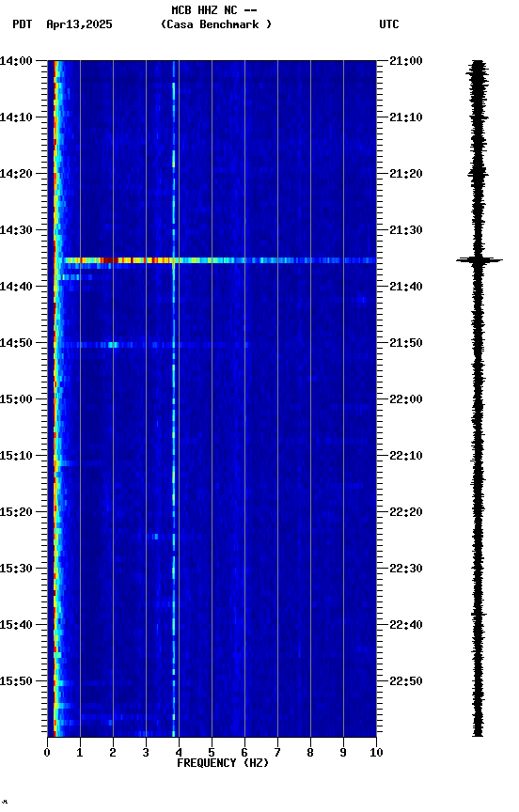Click the frequency axis value "7"
This screenshot has width=519, height=812.
277,753
